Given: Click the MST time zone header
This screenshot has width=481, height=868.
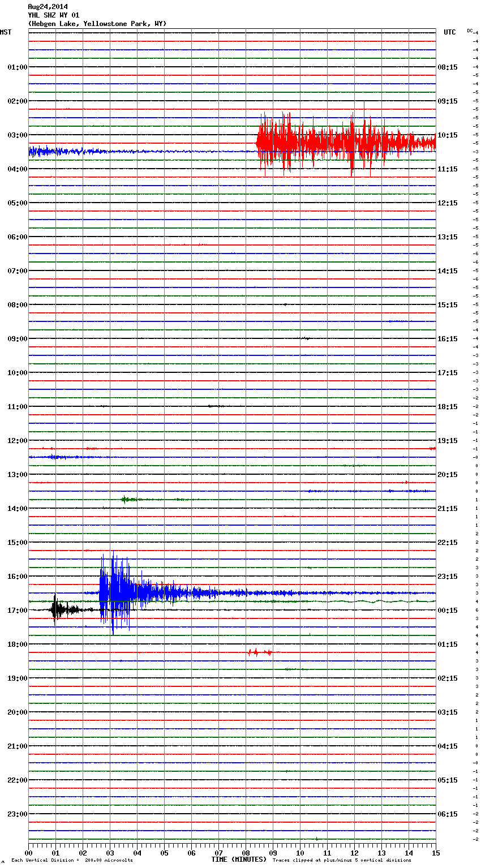Looking at the screenshot, I should 6,32.
